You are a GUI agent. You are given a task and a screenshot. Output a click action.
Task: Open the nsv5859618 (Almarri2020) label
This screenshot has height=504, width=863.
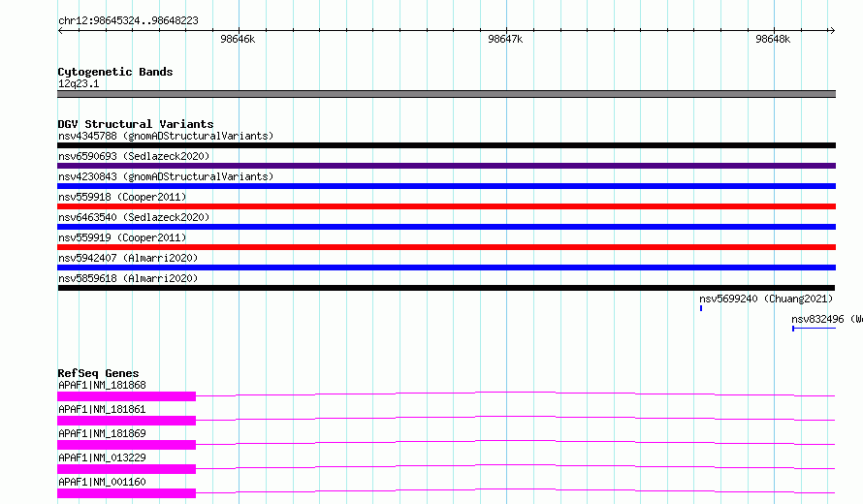pyautogui.click(x=128, y=278)
